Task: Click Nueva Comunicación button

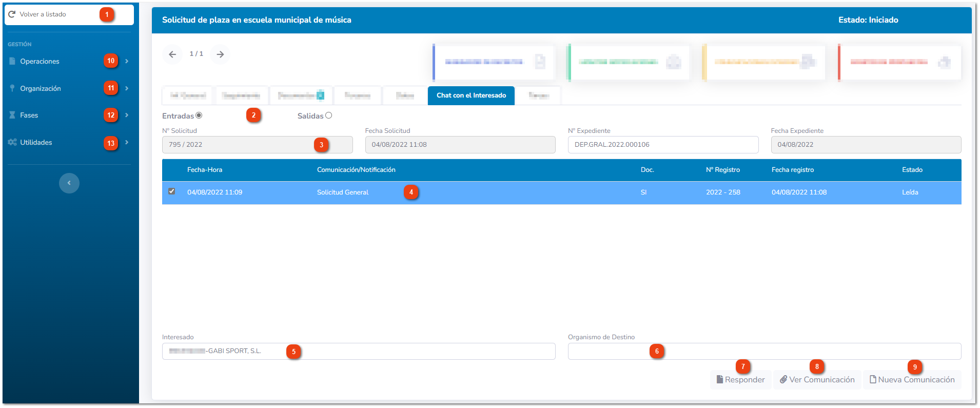Action: point(912,380)
